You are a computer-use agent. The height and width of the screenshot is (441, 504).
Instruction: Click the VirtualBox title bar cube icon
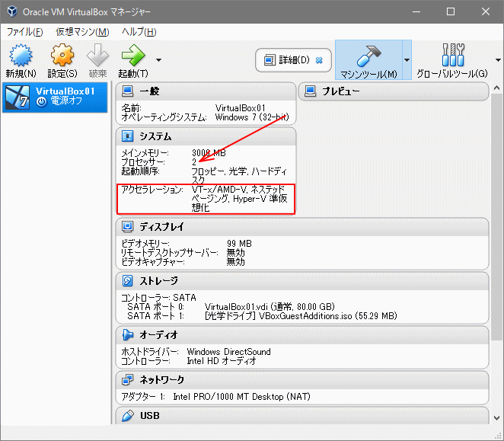(x=12, y=11)
